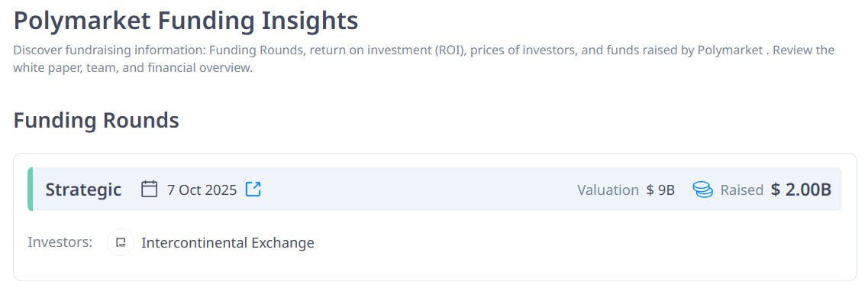Click the word Polymarket in the description
The height and width of the screenshot is (295, 868).
point(730,50)
